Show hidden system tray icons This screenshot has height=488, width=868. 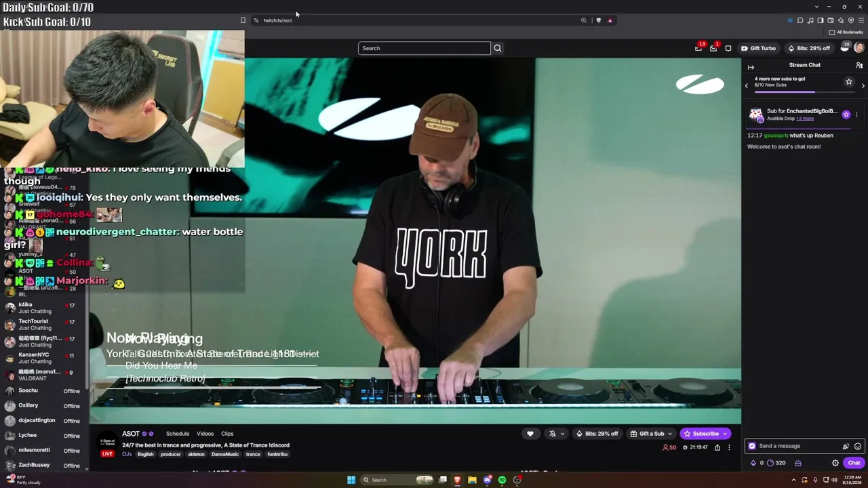(x=794, y=480)
